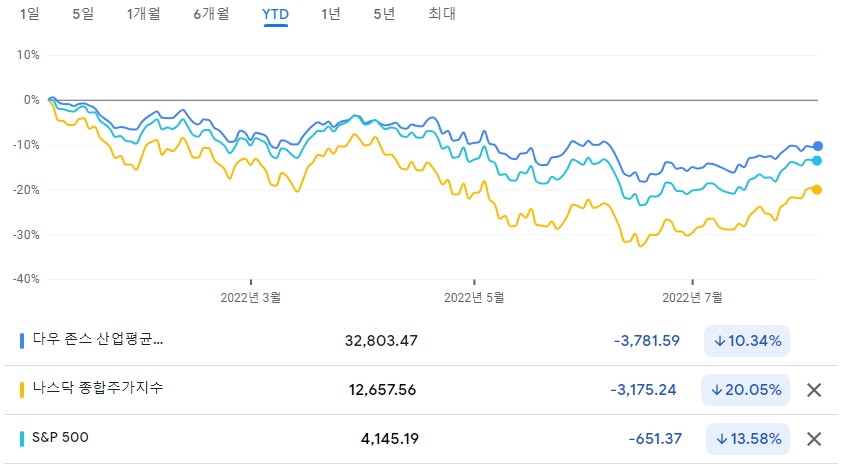This screenshot has width=845, height=468.
Task: Select the 최대 range tab
Action: [442, 13]
